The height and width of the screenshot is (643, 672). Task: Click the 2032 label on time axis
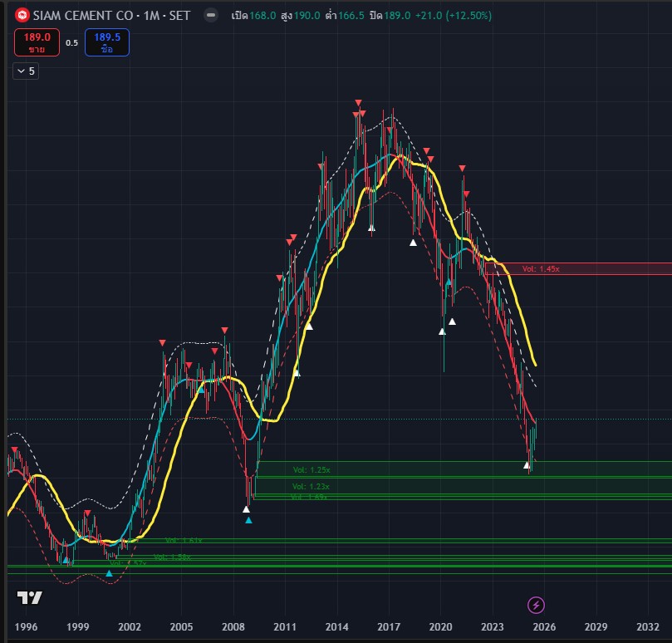click(648, 626)
